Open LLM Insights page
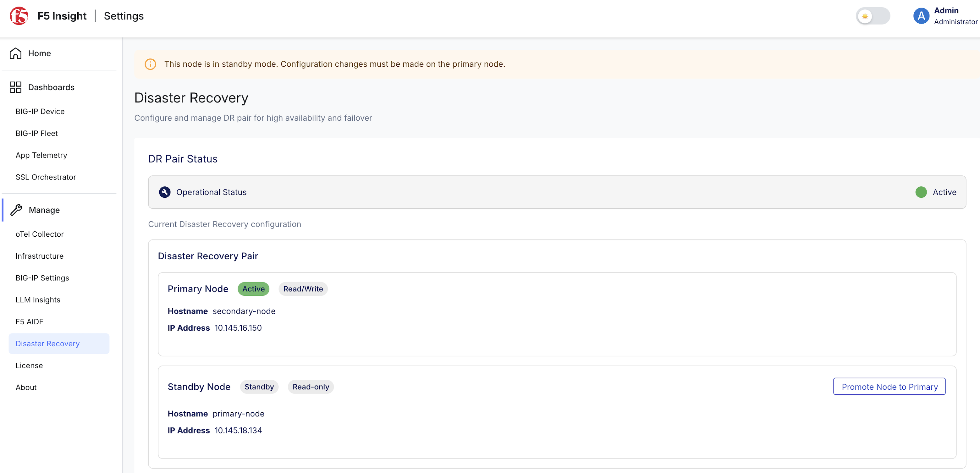The height and width of the screenshot is (473, 980). pyautogui.click(x=38, y=300)
